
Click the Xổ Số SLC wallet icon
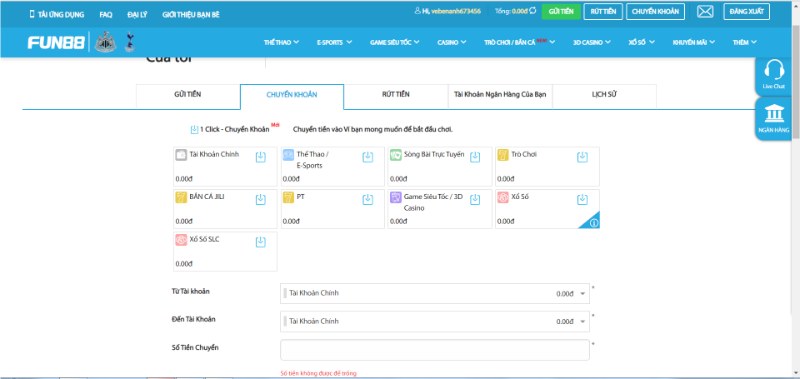coord(181,240)
